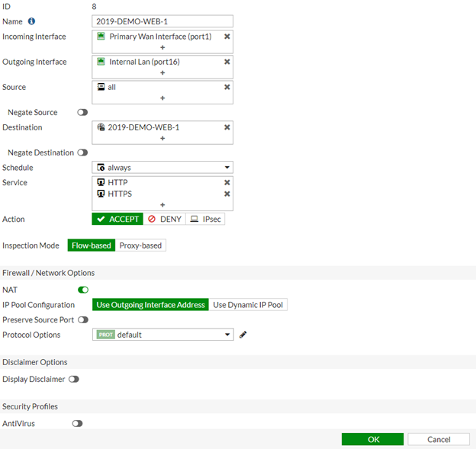Click the Disclaimer Options section header
476x449 pixels.
click(x=35, y=362)
